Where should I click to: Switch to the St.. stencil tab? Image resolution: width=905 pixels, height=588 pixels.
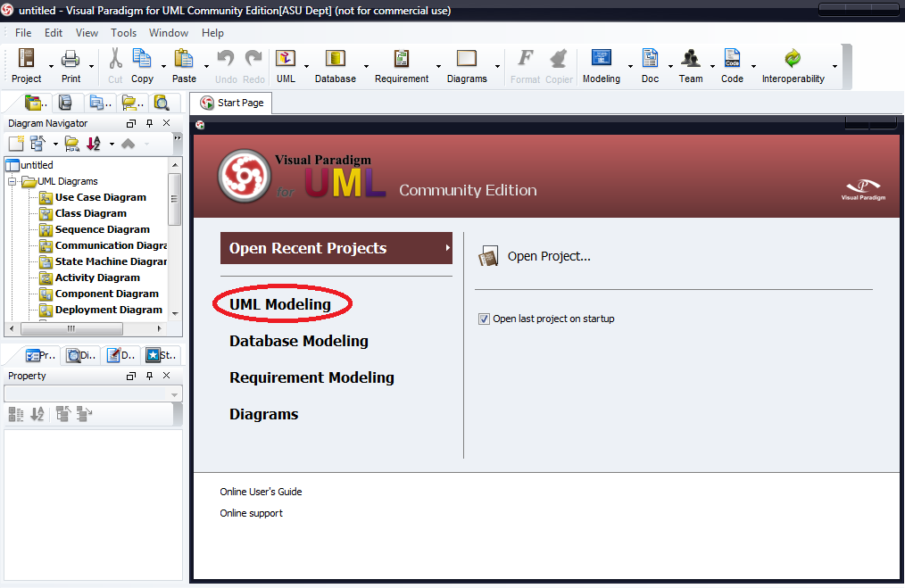161,355
